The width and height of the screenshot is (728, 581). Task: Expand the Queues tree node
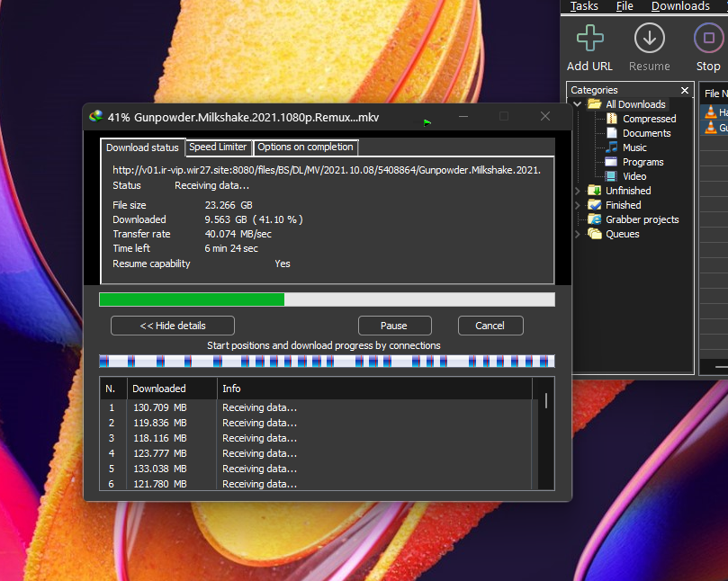click(x=578, y=234)
